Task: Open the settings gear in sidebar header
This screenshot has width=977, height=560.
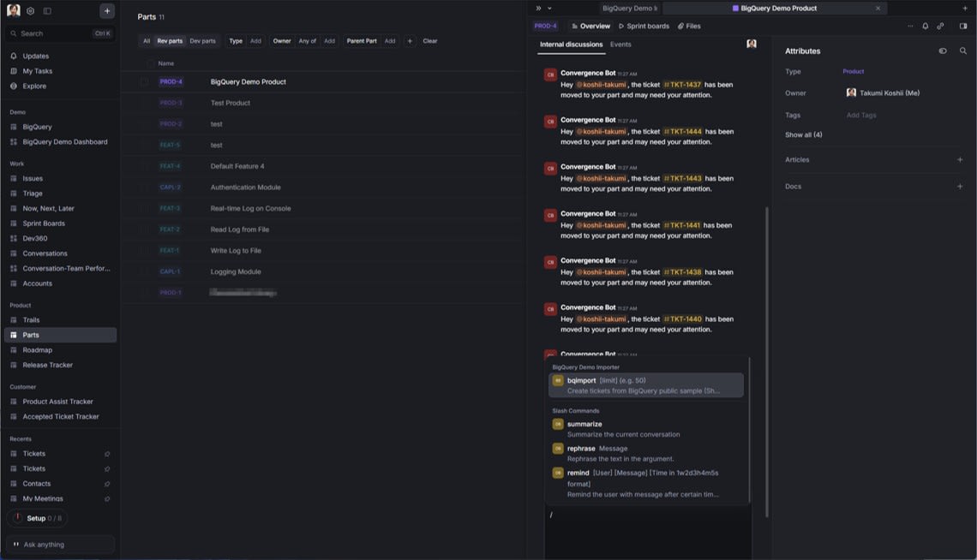Action: (30, 11)
